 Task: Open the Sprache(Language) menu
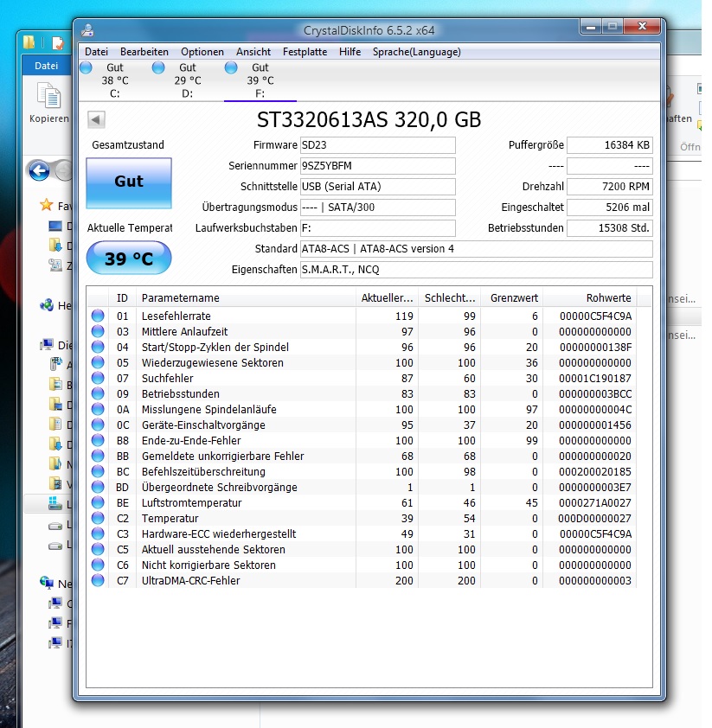tap(417, 52)
